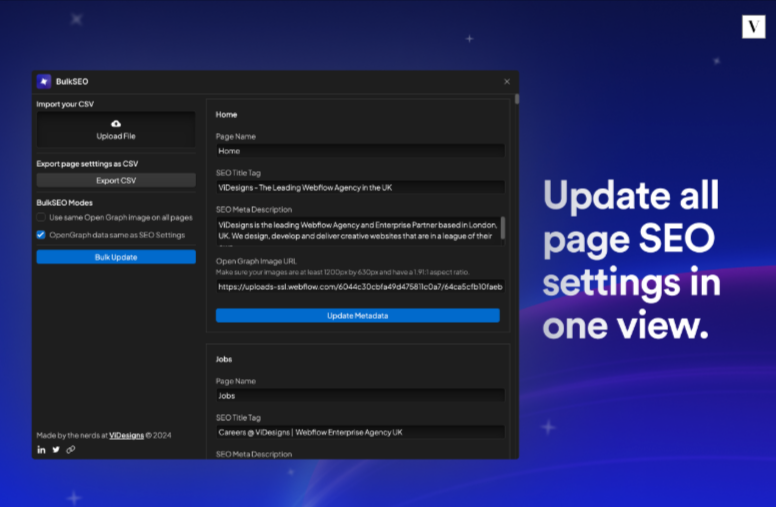Uncheck OpenGraph data same as SEO Settings
The height and width of the screenshot is (507, 776).
(41, 235)
